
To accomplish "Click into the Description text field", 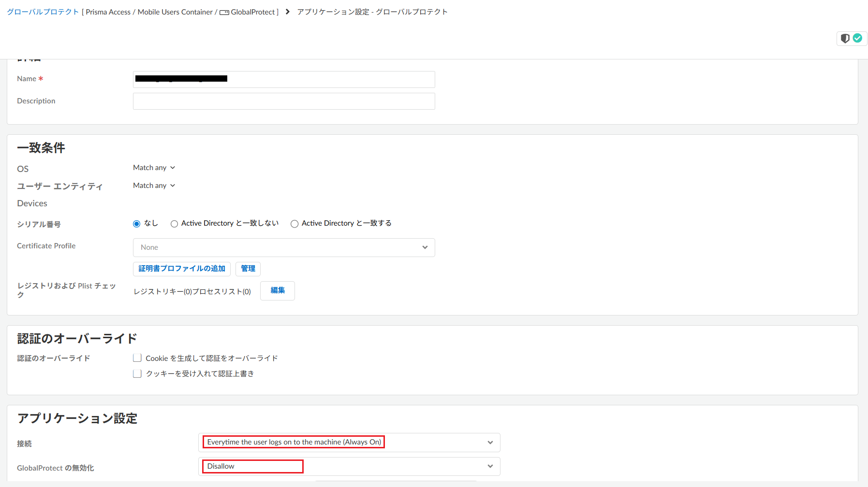I will [284, 101].
